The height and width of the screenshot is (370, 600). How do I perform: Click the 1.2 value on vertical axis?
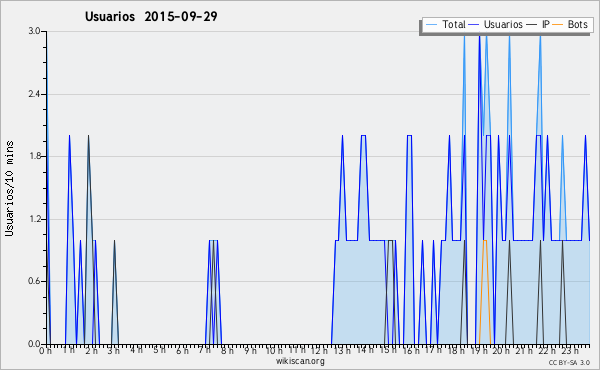click(34, 219)
